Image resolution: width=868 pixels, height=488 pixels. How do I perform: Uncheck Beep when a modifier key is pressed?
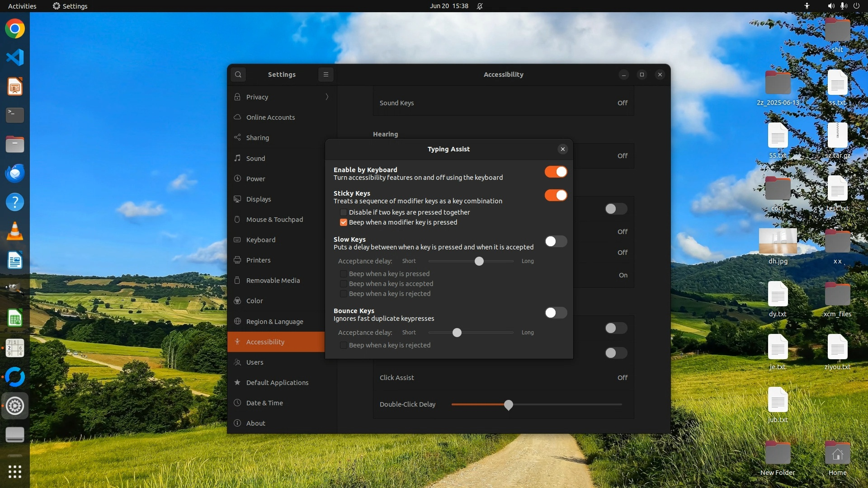point(344,222)
